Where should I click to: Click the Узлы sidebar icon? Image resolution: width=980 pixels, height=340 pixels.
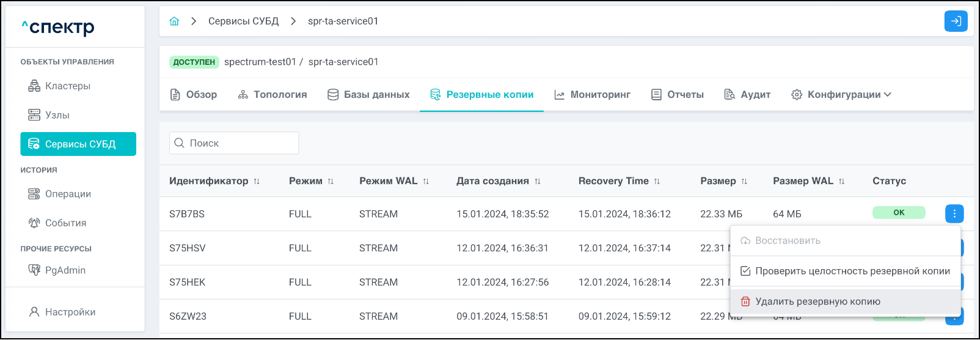pyautogui.click(x=34, y=115)
